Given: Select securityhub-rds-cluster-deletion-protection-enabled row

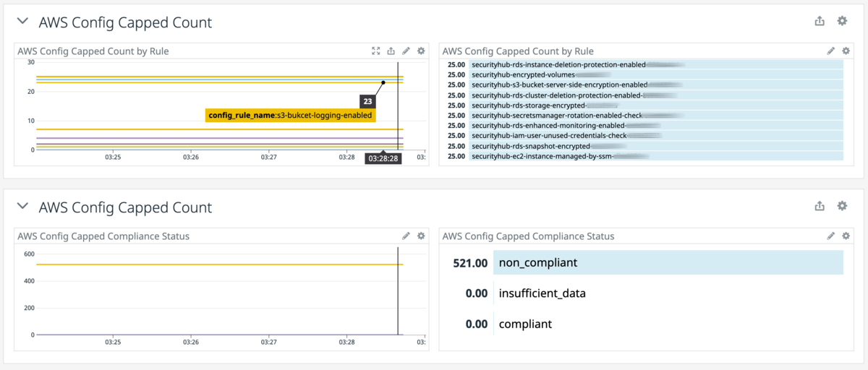Looking at the screenshot, I should coord(644,95).
